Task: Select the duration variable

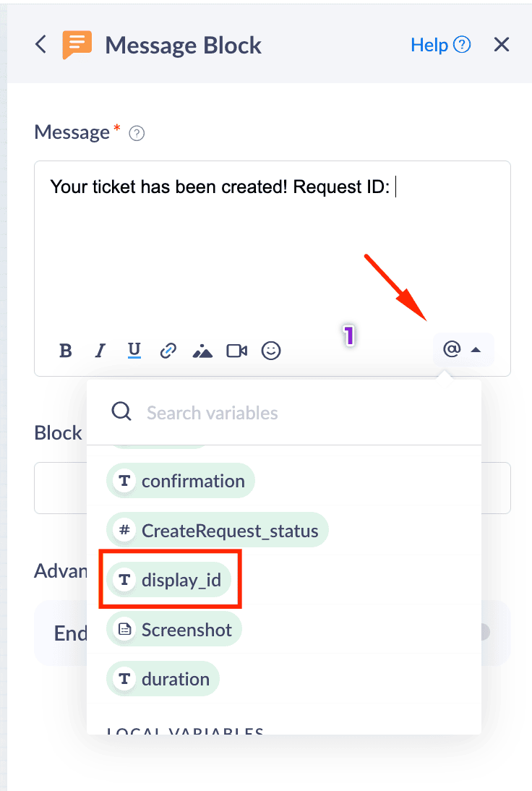Action: (163, 679)
